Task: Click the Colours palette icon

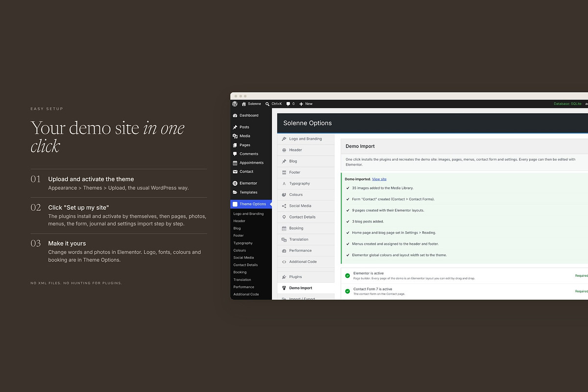Action: (x=284, y=195)
